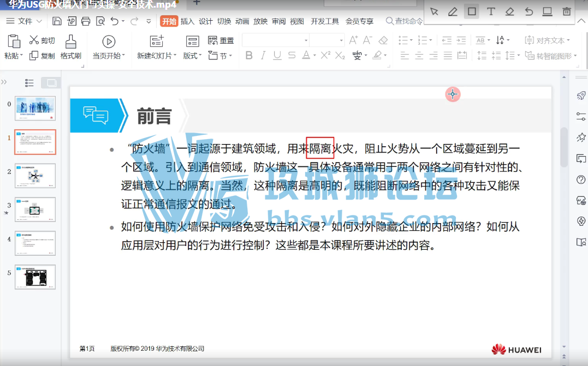Switch to outline view in slide panel

pyautogui.click(x=29, y=83)
